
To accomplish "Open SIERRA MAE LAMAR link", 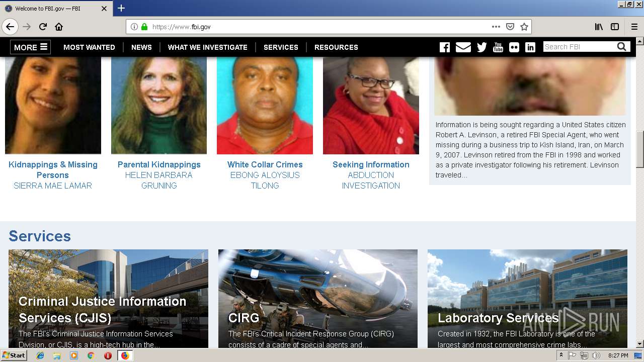I will (53, 186).
